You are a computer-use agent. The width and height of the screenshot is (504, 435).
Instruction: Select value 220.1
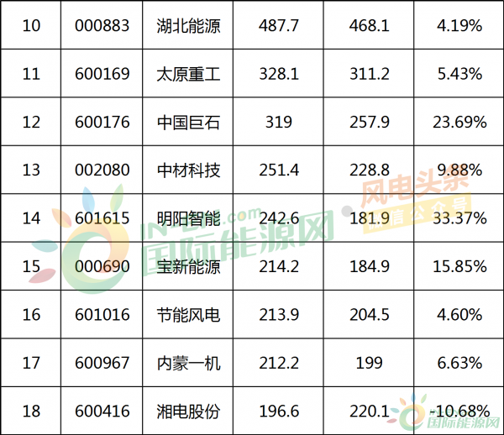point(370,411)
